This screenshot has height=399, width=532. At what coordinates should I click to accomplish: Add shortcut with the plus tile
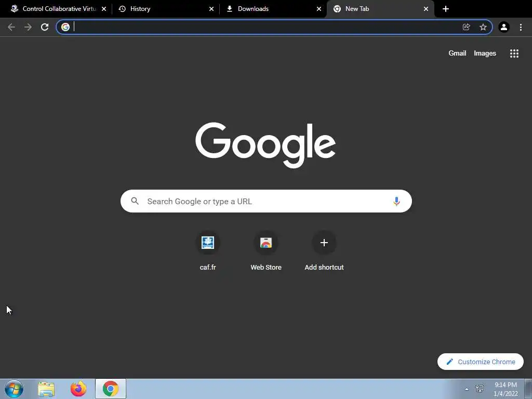(x=324, y=251)
